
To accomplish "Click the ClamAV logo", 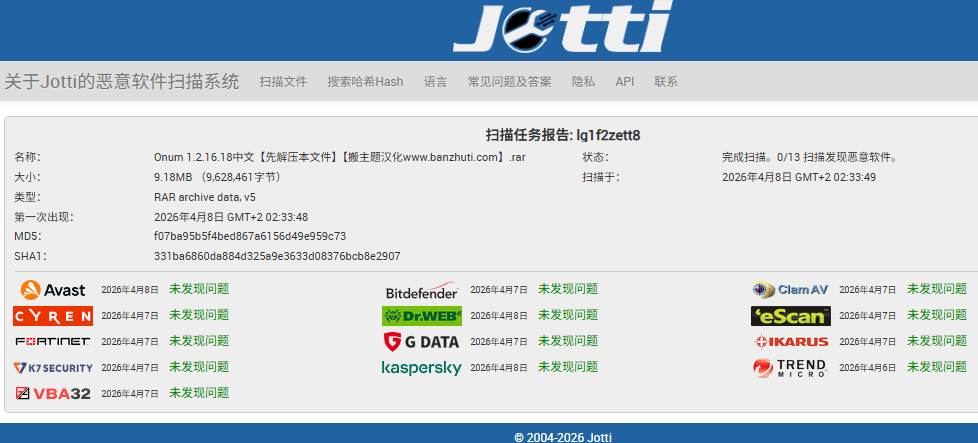I will tap(790, 290).
